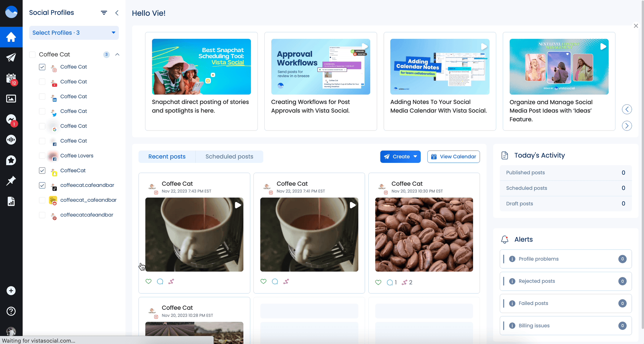644x344 pixels.
Task: Click the Nov 20, 2023 10:28 PM EST timestamp
Action: click(187, 315)
